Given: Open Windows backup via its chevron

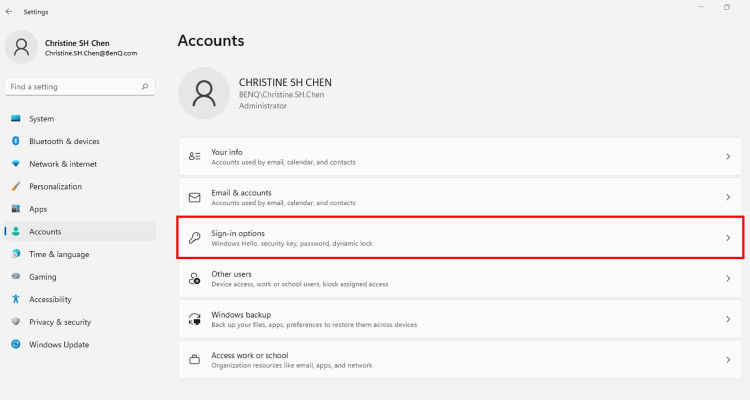Looking at the screenshot, I should (x=728, y=319).
